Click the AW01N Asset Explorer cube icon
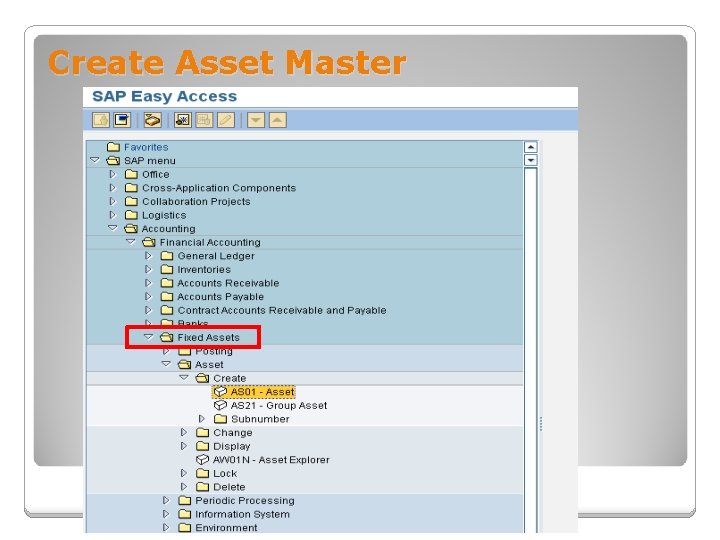The height and width of the screenshot is (540, 720). (202, 460)
